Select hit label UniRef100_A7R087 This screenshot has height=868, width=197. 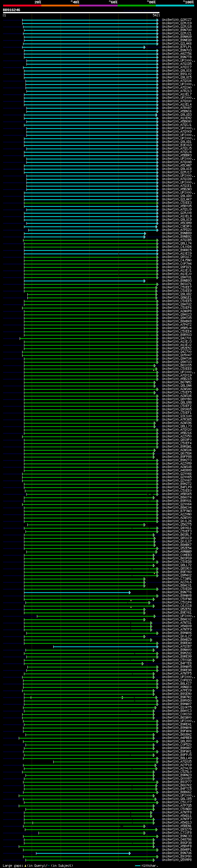pos(177,108)
